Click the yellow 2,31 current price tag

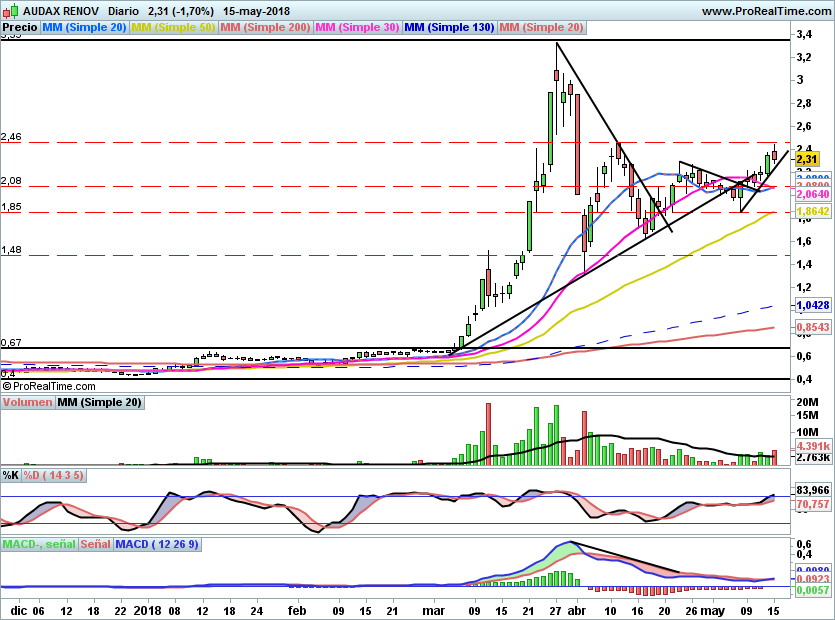click(806, 159)
